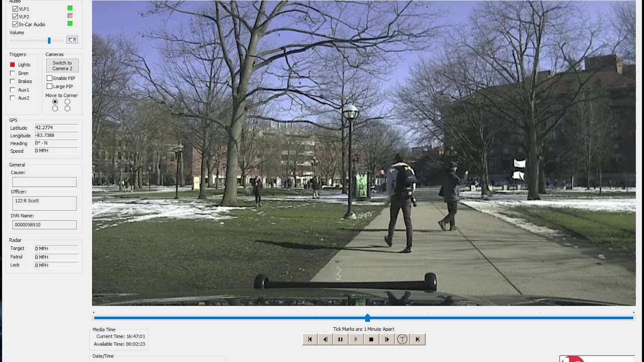
Task: Click the Heading value field
Action: 56,143
